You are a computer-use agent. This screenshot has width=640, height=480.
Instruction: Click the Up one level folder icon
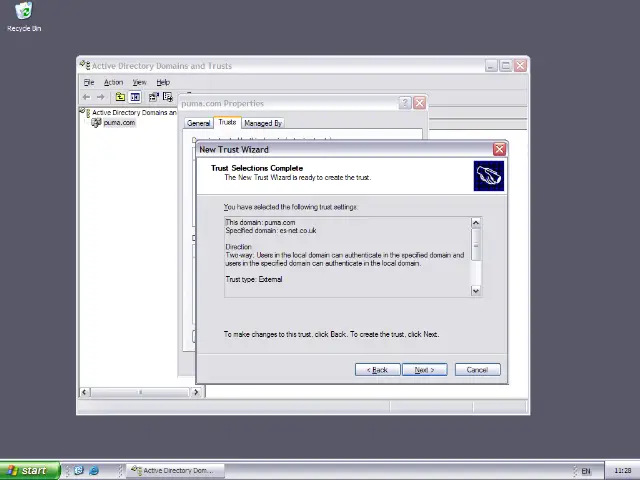pos(120,97)
